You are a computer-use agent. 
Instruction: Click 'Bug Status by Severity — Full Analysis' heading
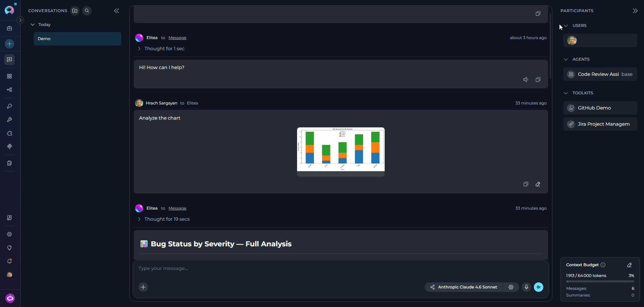pyautogui.click(x=221, y=244)
